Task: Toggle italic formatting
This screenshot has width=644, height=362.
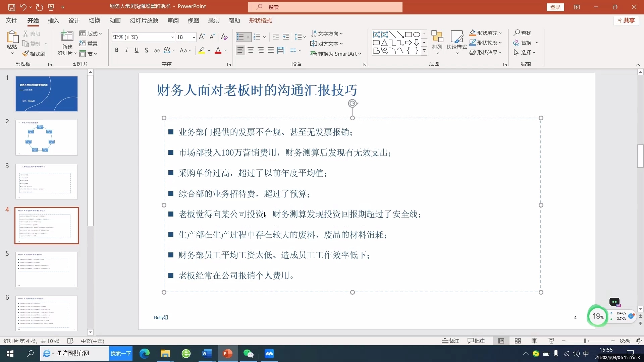Action: pos(126,50)
